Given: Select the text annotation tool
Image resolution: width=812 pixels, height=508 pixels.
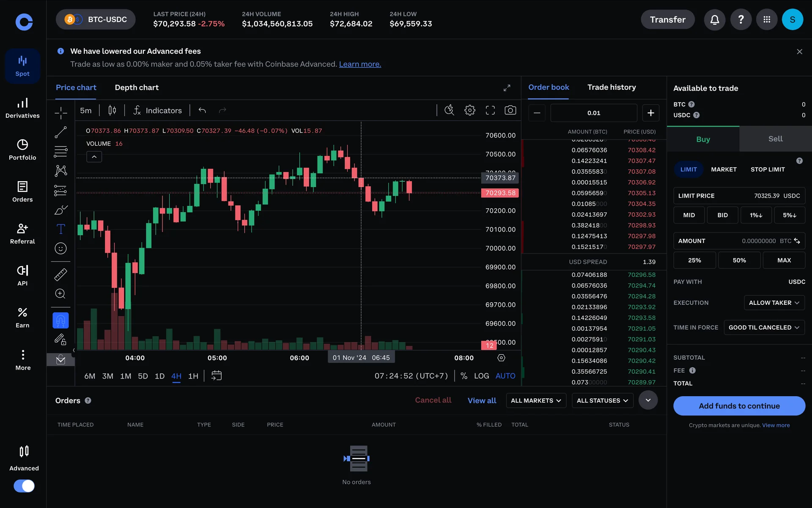Looking at the screenshot, I should (x=60, y=229).
